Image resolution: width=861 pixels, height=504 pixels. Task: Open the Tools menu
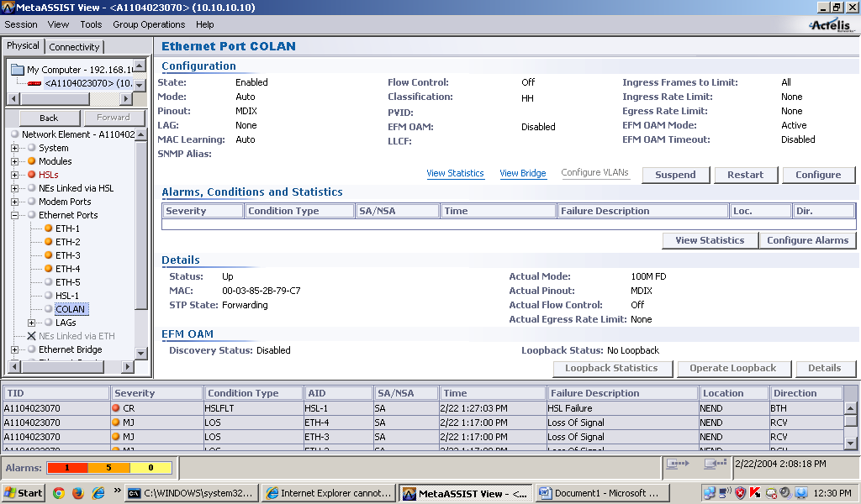91,24
